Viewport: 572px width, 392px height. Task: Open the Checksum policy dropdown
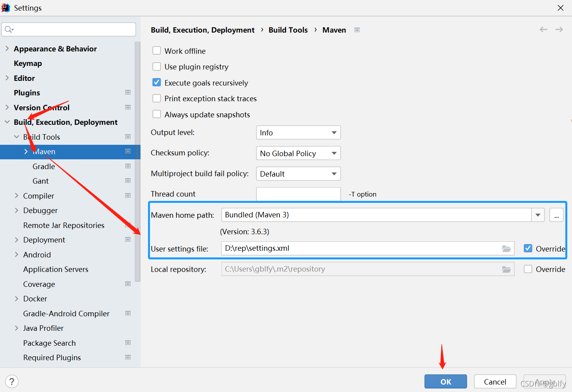(x=298, y=153)
